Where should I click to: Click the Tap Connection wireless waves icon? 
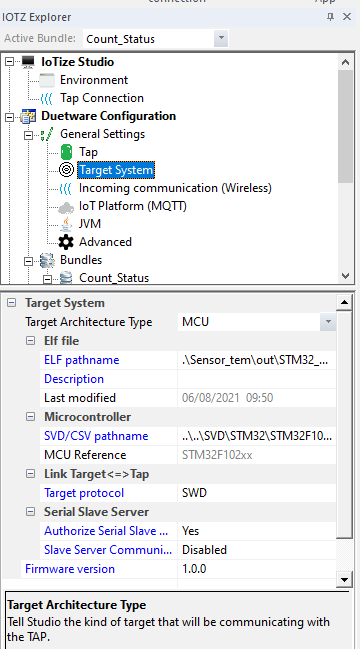[x=47, y=99]
